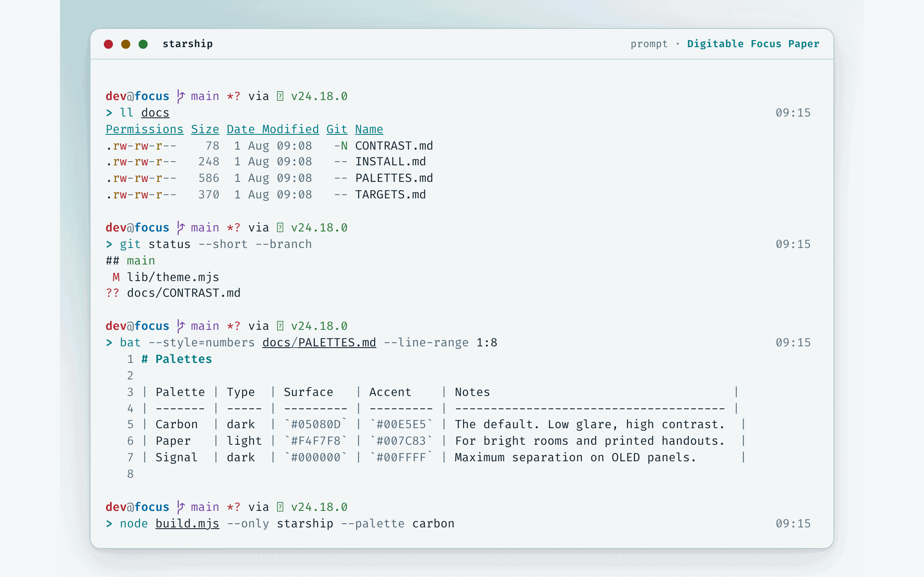Click the "??" untracked marker
This screenshot has height=577, width=924.
pyautogui.click(x=113, y=293)
